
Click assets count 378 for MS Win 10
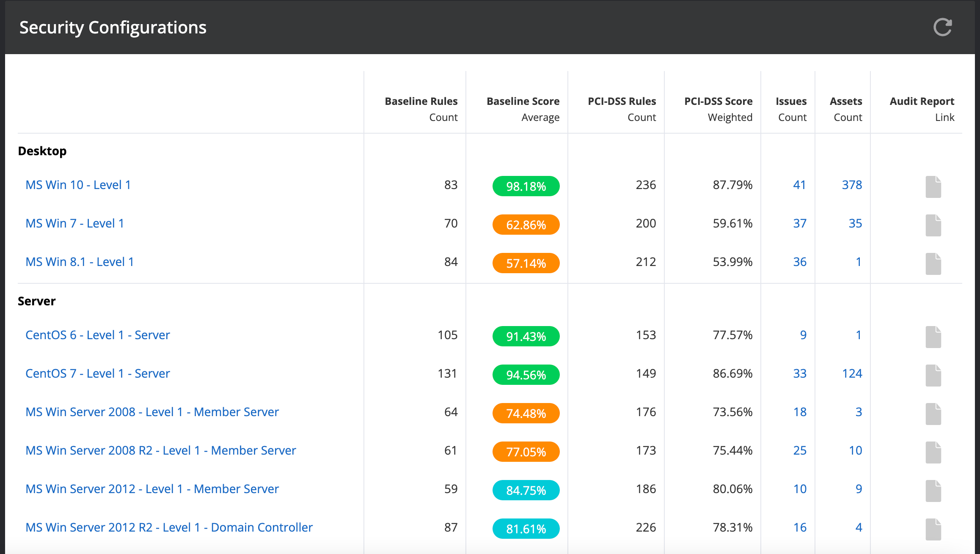coord(852,185)
